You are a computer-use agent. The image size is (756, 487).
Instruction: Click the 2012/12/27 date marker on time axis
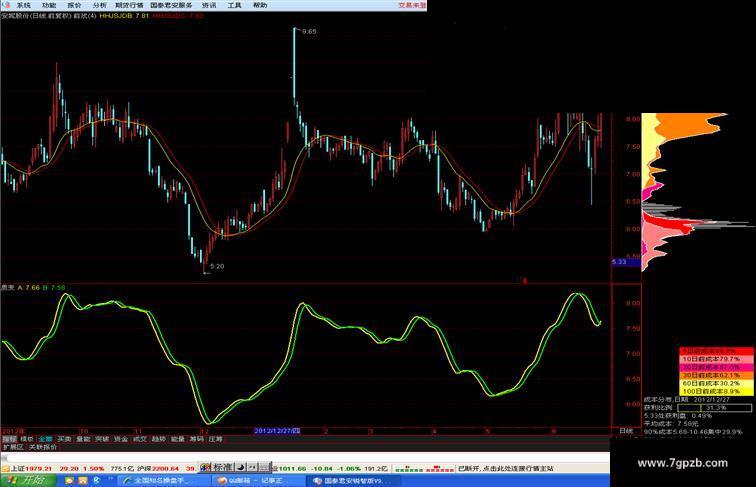pos(277,431)
